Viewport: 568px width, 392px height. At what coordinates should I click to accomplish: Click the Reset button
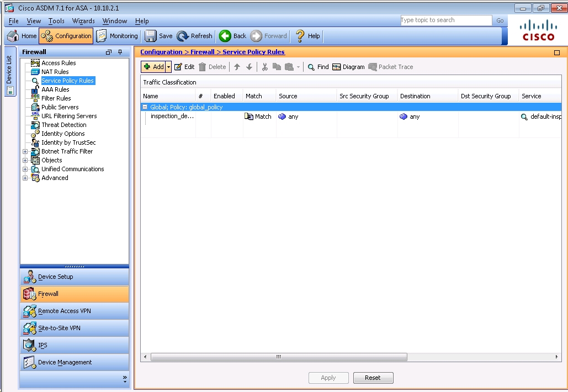[373, 378]
